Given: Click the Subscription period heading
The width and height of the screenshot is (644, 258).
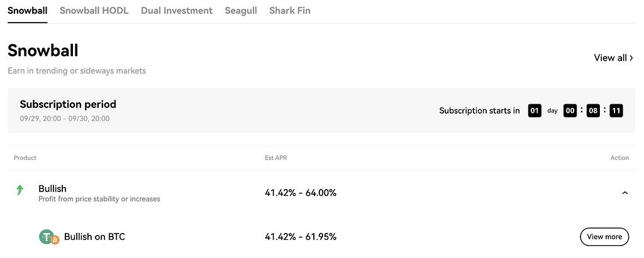Looking at the screenshot, I should 68,104.
